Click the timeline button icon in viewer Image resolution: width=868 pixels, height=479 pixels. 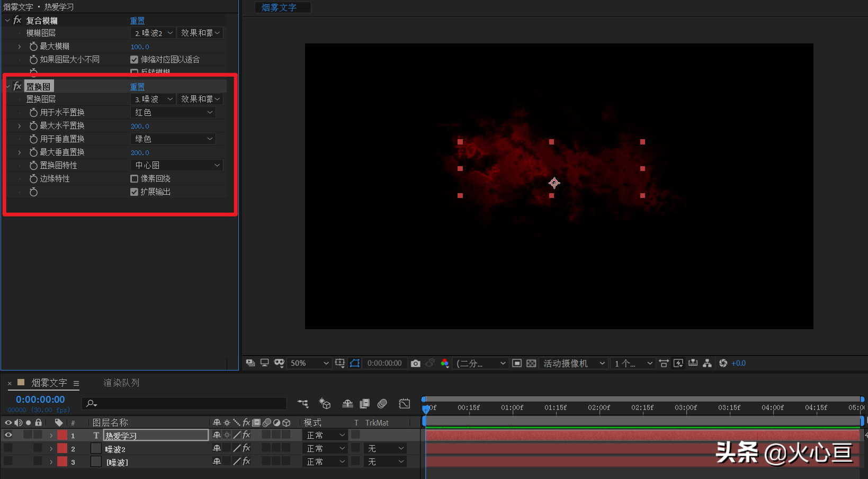693,363
